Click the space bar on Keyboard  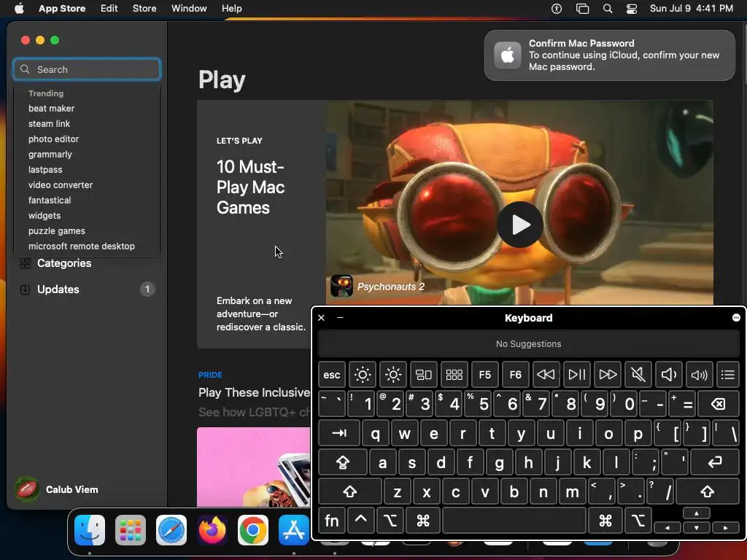pyautogui.click(x=514, y=521)
